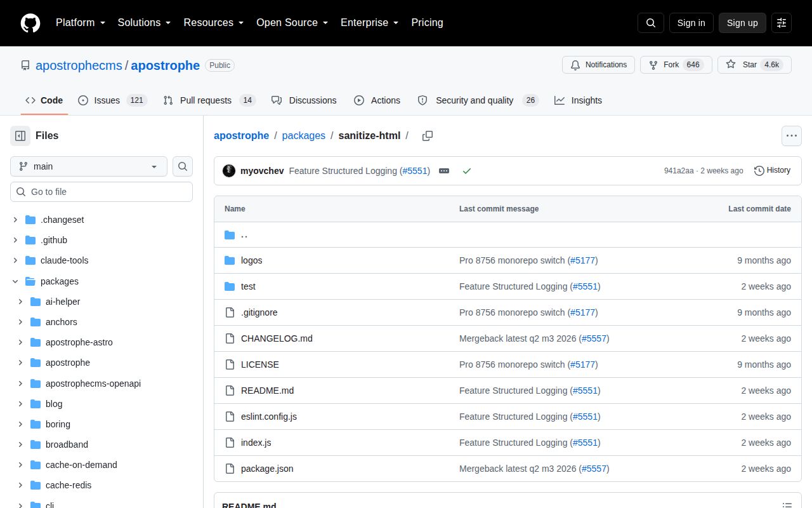Screen dimensions: 812x508
Task: Star the apostrophe repository
Action: tap(754, 65)
